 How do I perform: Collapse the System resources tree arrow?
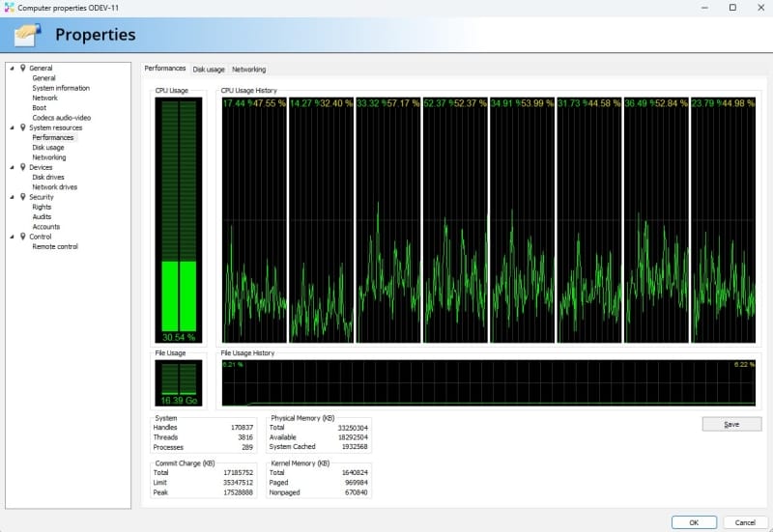12,127
